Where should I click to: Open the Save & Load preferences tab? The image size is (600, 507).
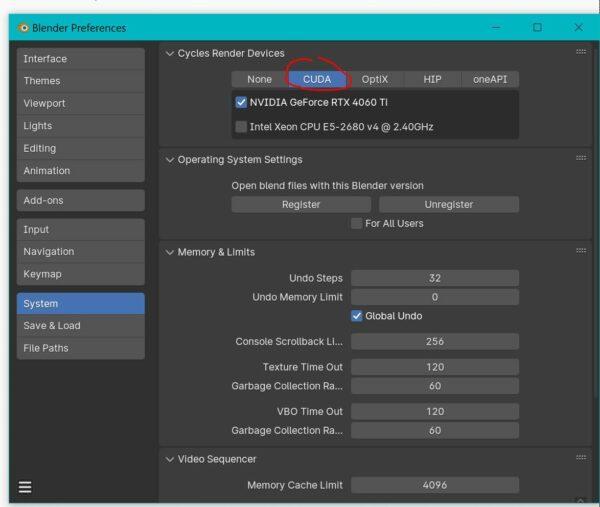click(81, 326)
